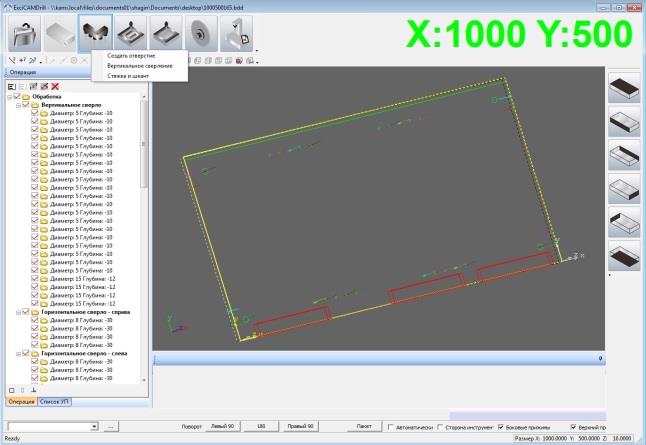Select the top panel view thumbnail on right sidebar
The image size is (646, 445).
click(x=624, y=87)
